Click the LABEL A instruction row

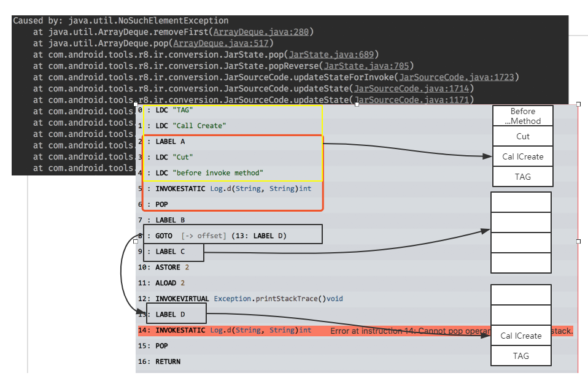coord(171,142)
